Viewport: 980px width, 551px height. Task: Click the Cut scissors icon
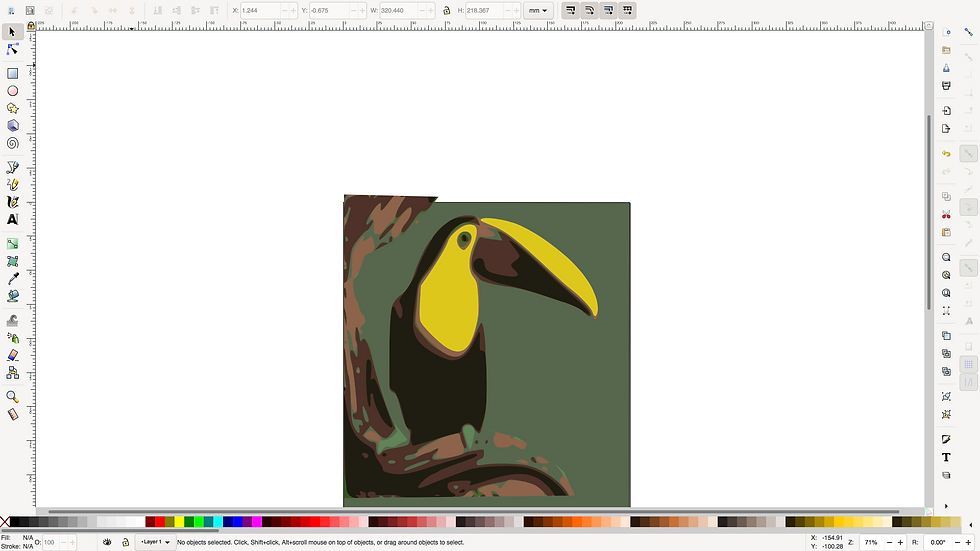pyautogui.click(x=946, y=214)
